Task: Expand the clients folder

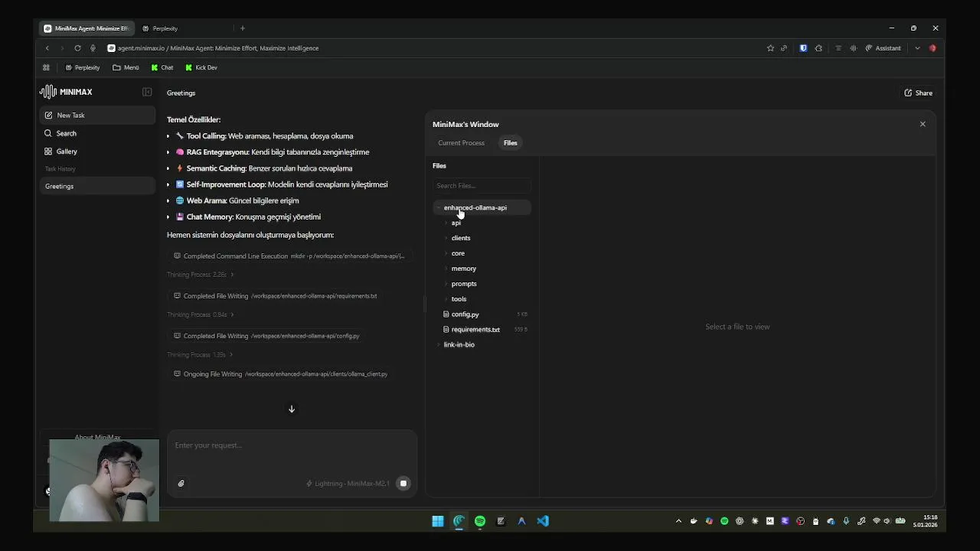Action: point(460,238)
